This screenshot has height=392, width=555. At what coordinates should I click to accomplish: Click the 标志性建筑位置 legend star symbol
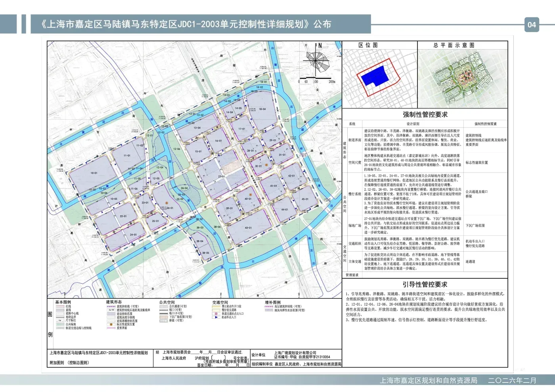coord(111,324)
